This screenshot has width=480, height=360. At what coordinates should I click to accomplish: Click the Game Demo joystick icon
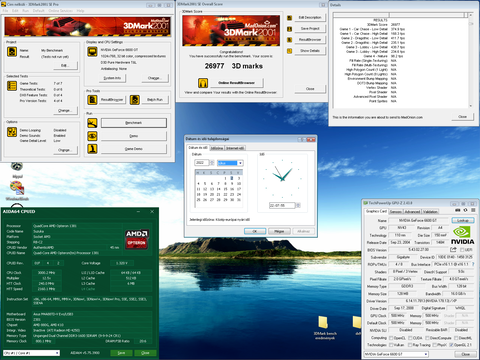(92, 149)
